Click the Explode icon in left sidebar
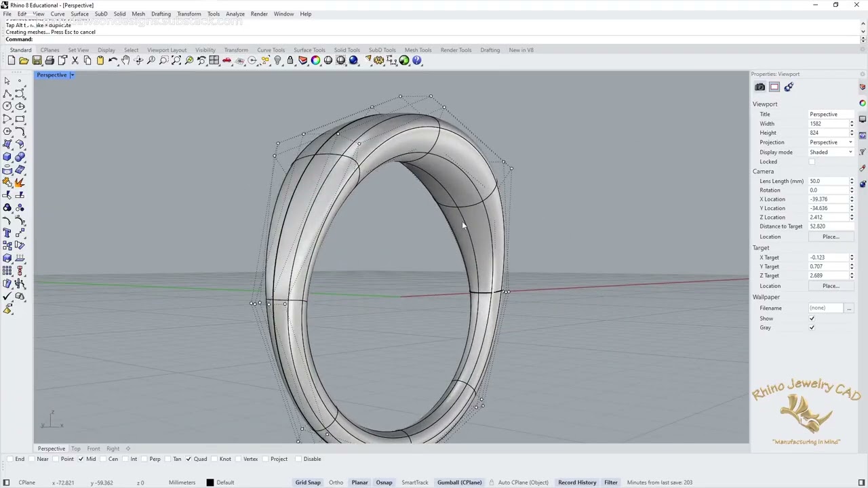Screen dimensions: 868x488 coord(20,182)
